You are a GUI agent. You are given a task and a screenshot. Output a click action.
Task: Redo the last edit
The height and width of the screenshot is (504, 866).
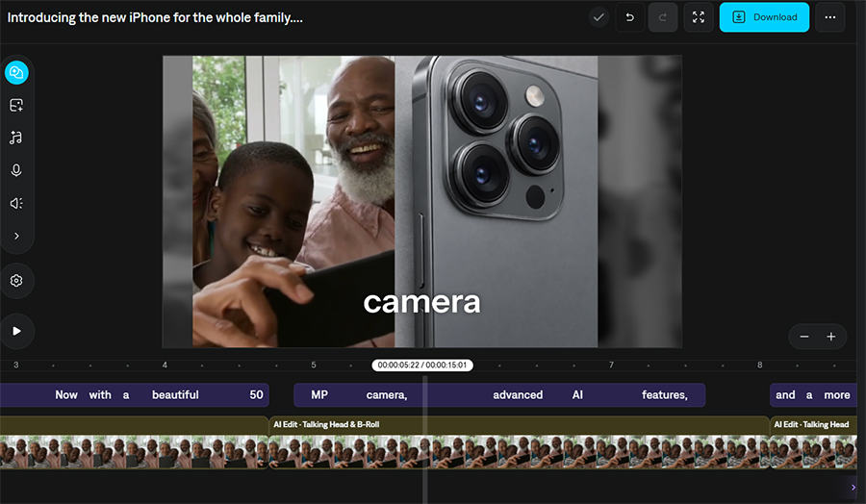663,17
